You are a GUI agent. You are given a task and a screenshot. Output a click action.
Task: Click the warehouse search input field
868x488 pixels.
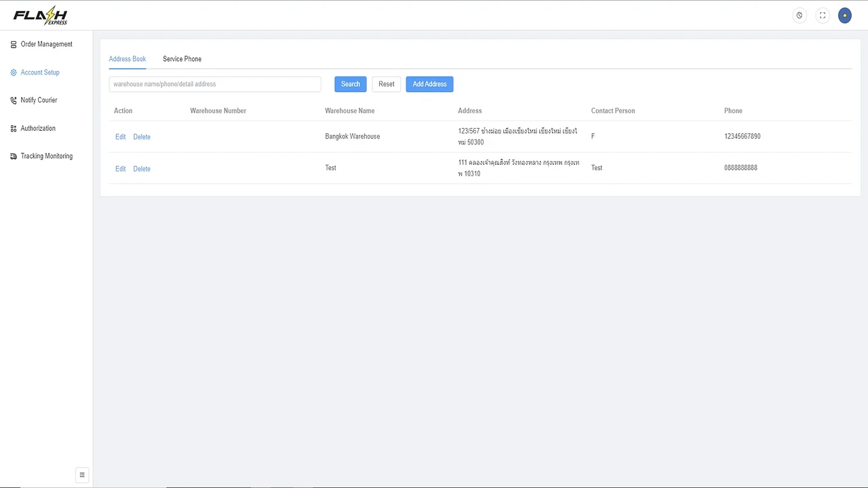point(214,83)
